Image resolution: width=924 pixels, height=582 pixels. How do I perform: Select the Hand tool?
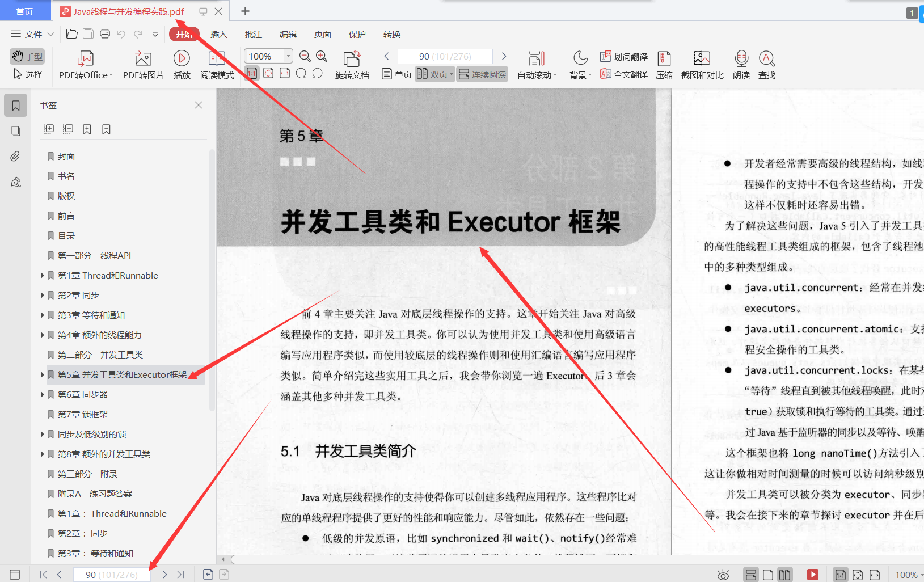tap(27, 56)
